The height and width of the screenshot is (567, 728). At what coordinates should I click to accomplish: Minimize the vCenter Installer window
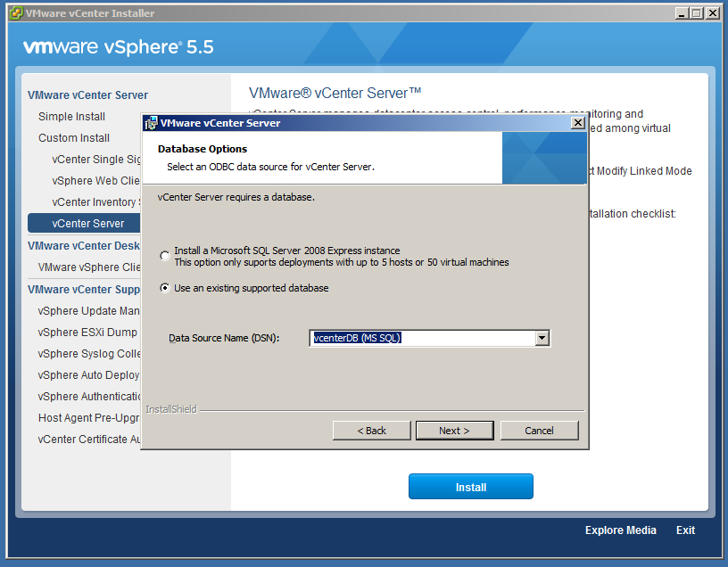682,13
